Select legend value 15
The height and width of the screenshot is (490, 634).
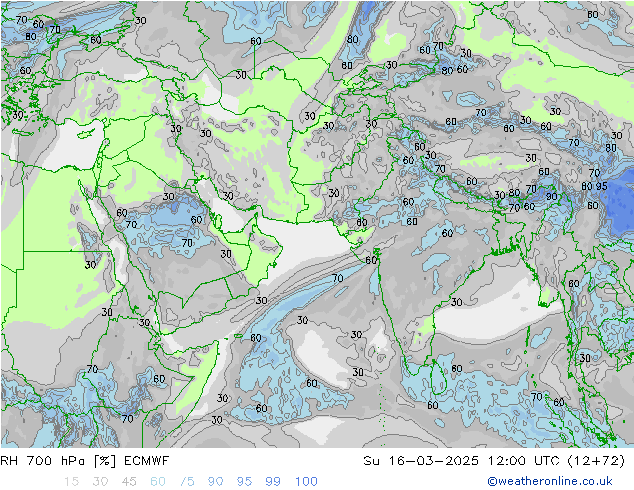71,482
